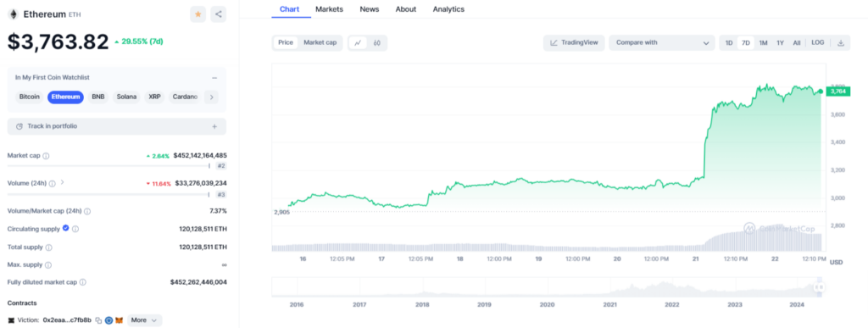Click Track in portfolio button

pyautogui.click(x=117, y=126)
